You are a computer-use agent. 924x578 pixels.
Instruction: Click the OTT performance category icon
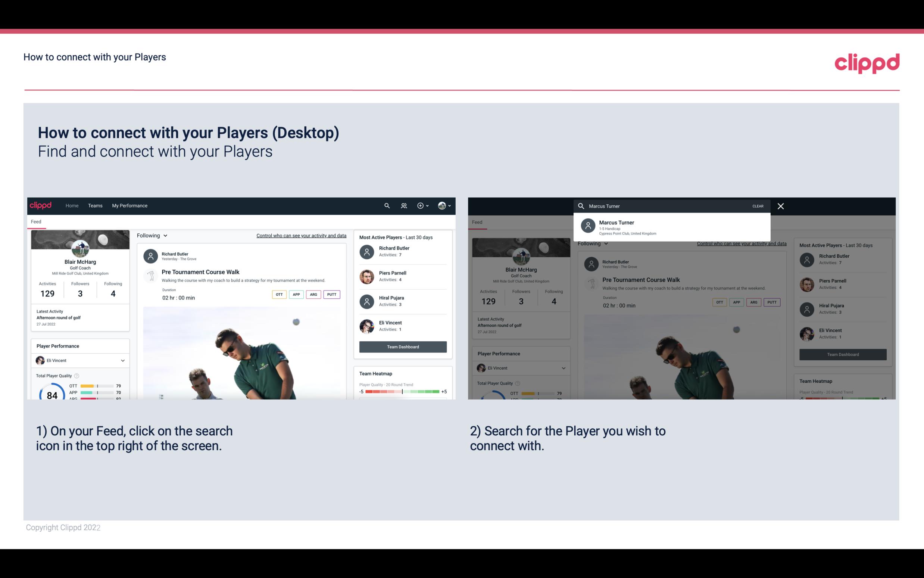[278, 294]
